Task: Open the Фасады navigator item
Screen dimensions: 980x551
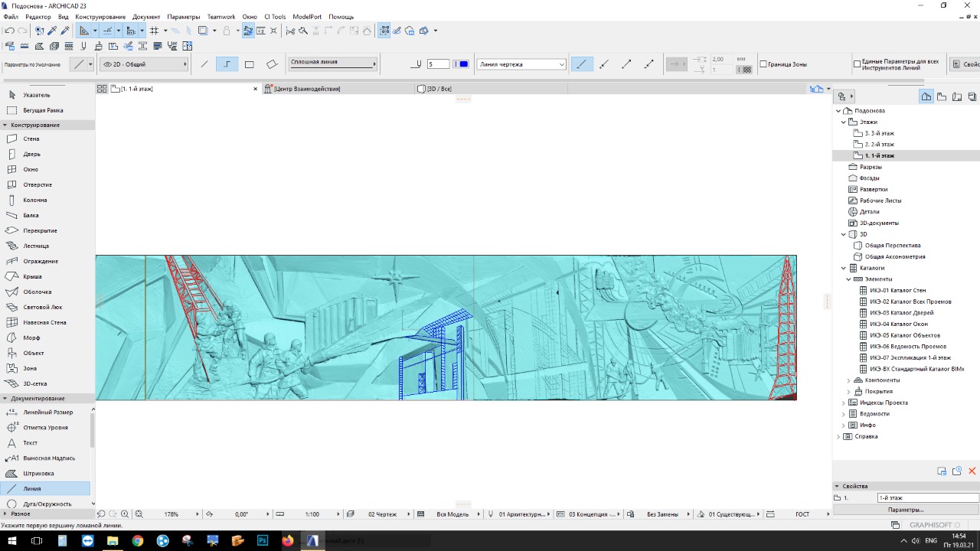Action: (x=869, y=178)
